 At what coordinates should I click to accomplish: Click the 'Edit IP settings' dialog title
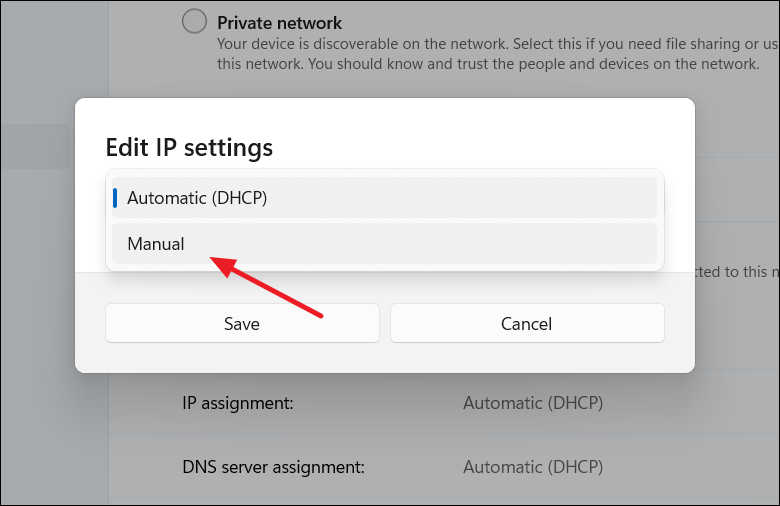coord(189,148)
